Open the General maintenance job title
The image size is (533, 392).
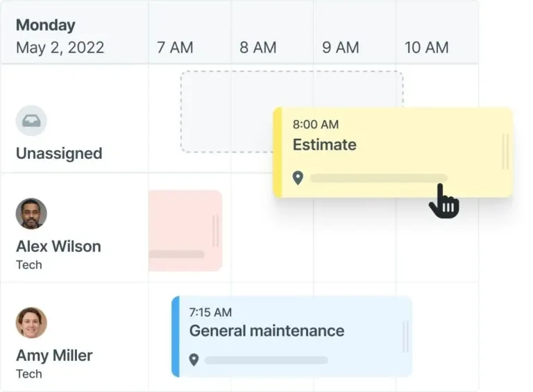point(266,331)
